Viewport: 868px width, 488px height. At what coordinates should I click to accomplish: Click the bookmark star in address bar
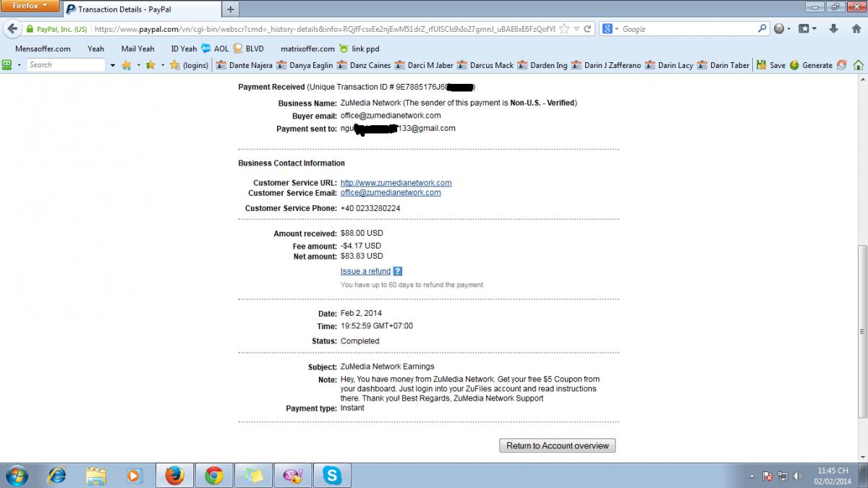click(x=565, y=30)
